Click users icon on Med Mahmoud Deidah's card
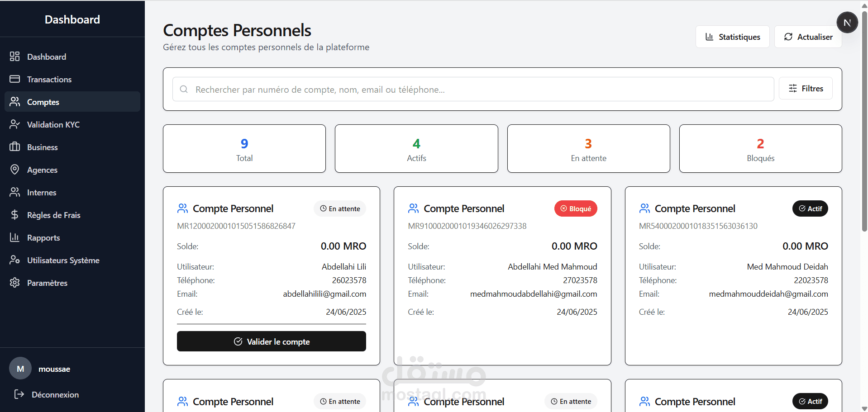Screen dimensions: 868x412 pyautogui.click(x=644, y=208)
